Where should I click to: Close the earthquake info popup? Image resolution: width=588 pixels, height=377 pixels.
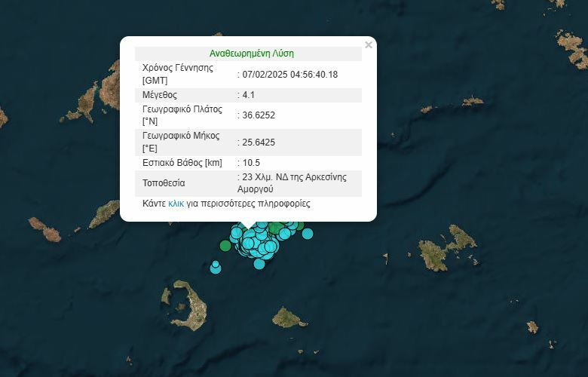point(368,45)
